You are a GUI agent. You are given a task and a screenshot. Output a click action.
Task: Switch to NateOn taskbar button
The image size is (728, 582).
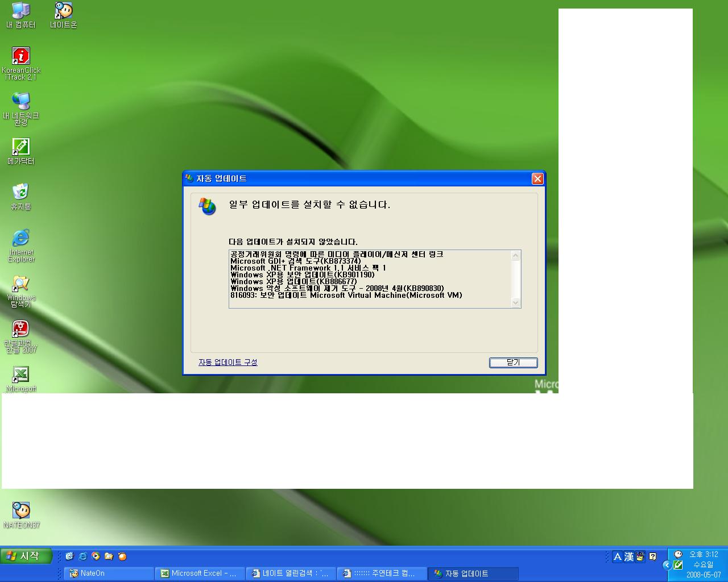(x=109, y=573)
